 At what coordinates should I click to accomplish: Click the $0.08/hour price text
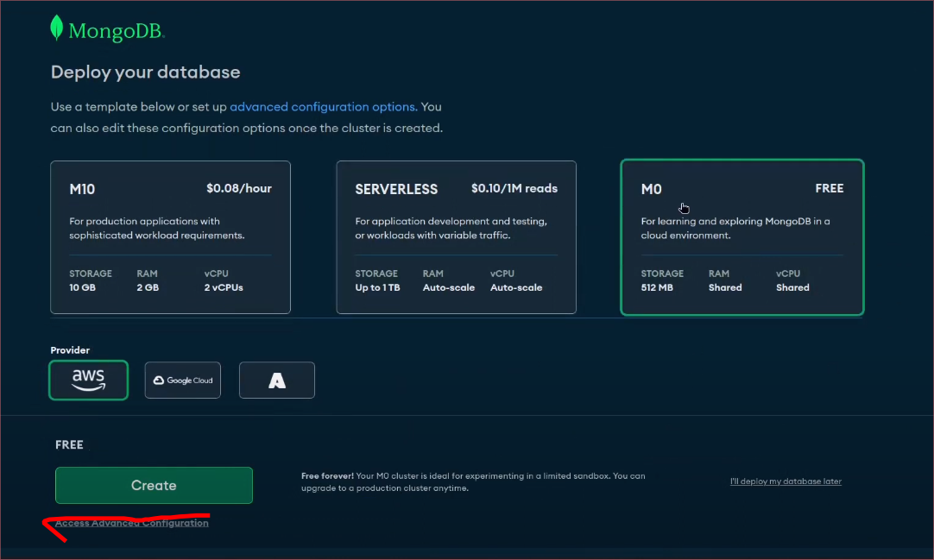pyautogui.click(x=239, y=188)
